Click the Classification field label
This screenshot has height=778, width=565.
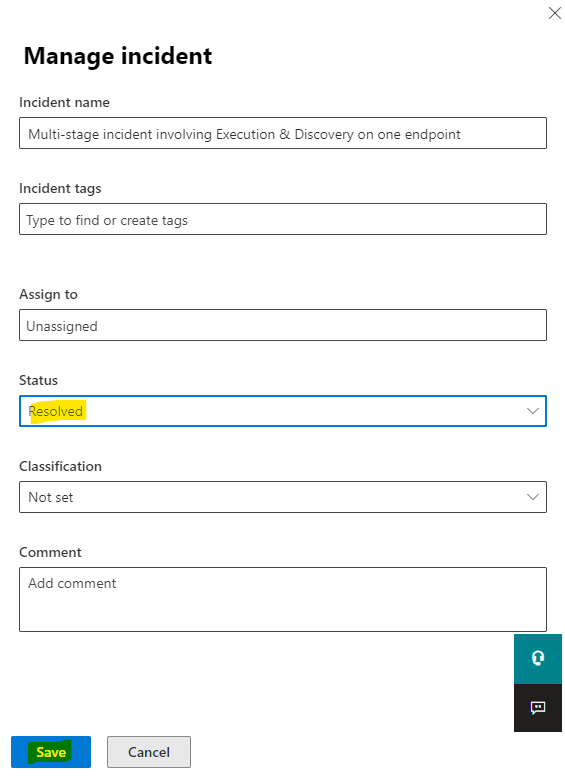click(61, 466)
